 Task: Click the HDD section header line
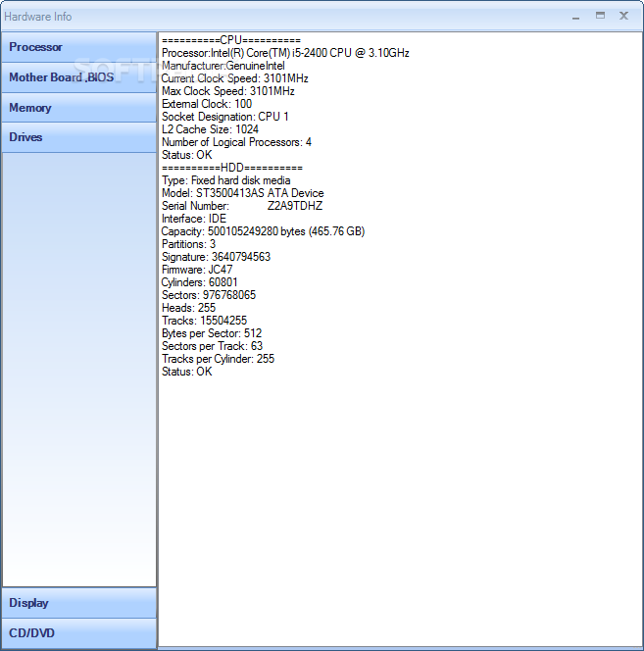click(x=232, y=168)
